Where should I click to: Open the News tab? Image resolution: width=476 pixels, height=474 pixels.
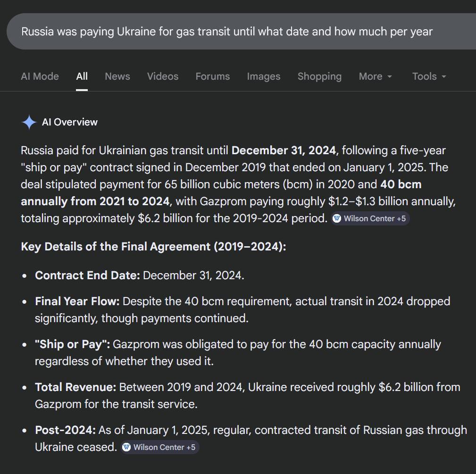117,76
